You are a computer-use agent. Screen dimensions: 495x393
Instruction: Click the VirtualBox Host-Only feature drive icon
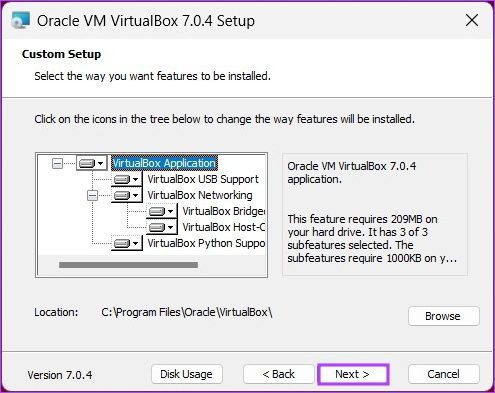pyautogui.click(x=157, y=227)
